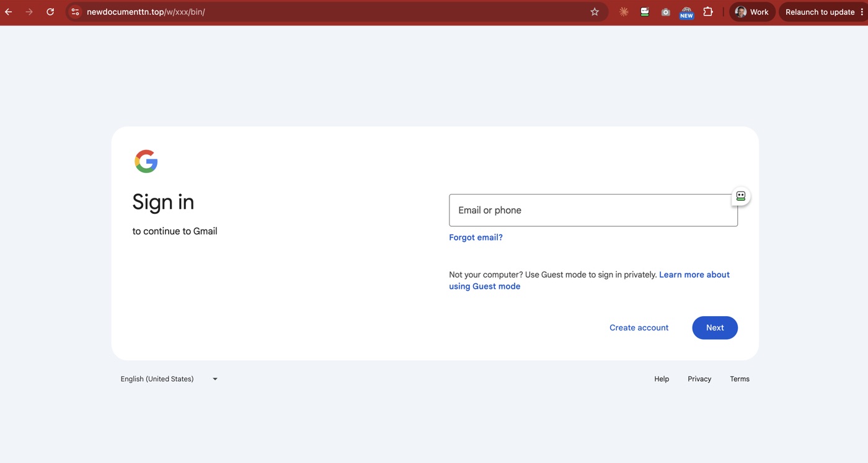The width and height of the screenshot is (868, 463).
Task: Open the orange starburst extension
Action: pyautogui.click(x=624, y=12)
